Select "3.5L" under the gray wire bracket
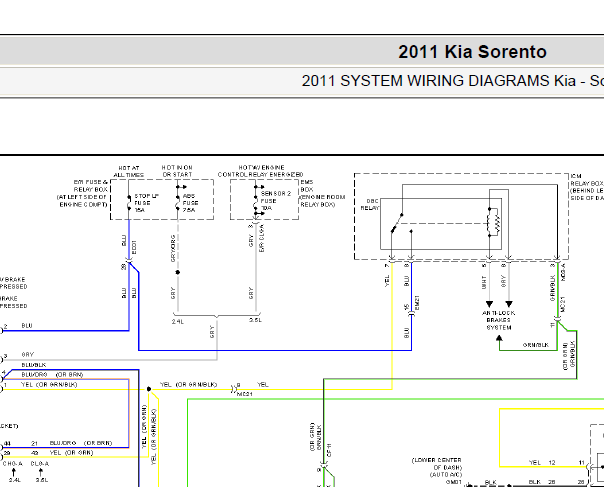Screen dimensions: 604x487 [x=255, y=320]
